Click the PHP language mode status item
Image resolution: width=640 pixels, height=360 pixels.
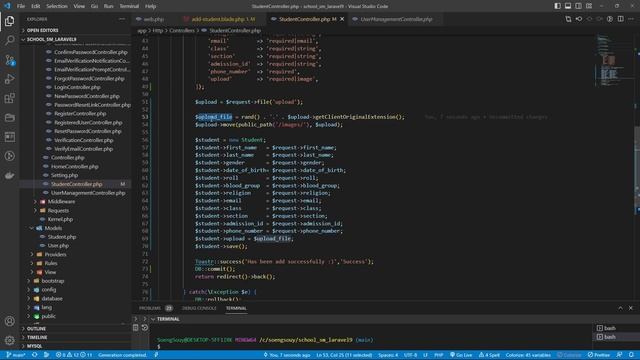pos(439,355)
